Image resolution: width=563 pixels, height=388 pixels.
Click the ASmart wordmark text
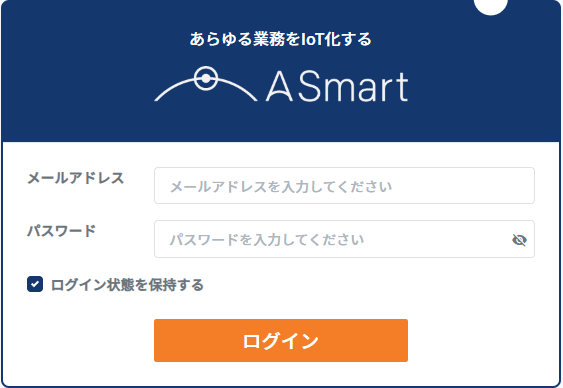[337, 86]
